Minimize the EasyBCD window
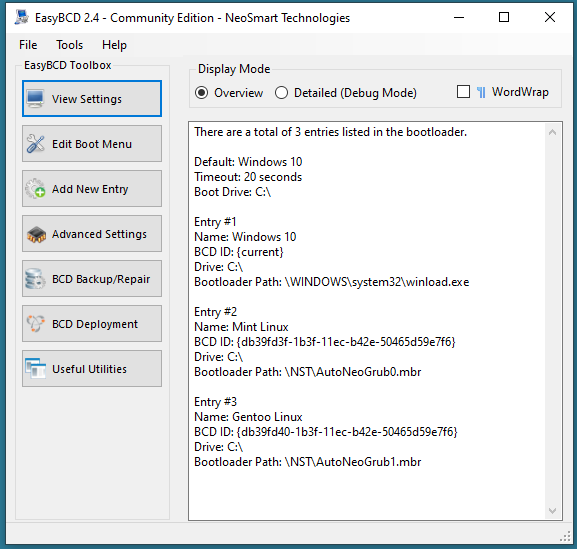The width and height of the screenshot is (577, 549). point(459,17)
